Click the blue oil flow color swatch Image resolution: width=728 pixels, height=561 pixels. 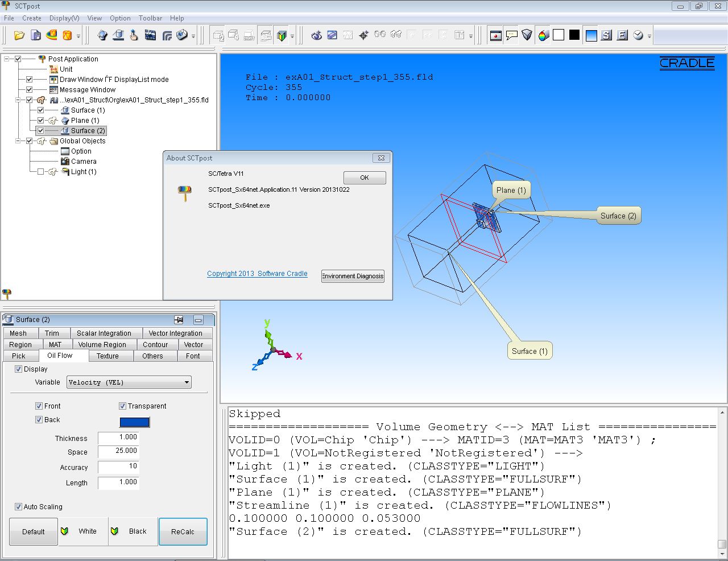135,422
